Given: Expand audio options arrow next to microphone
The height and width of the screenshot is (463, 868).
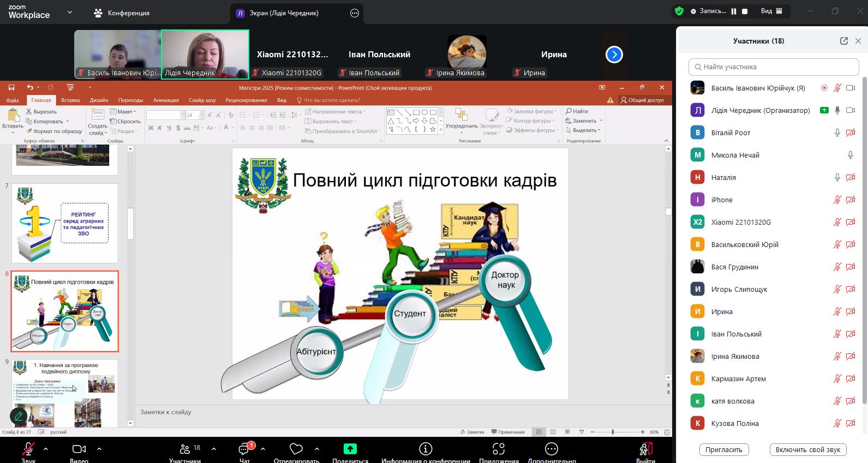Looking at the screenshot, I should [46, 449].
